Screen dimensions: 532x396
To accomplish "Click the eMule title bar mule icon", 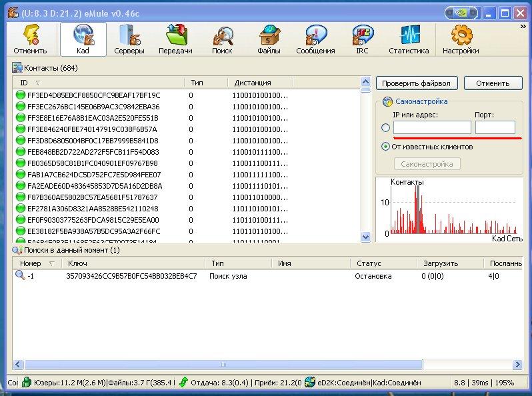I will (x=13, y=13).
